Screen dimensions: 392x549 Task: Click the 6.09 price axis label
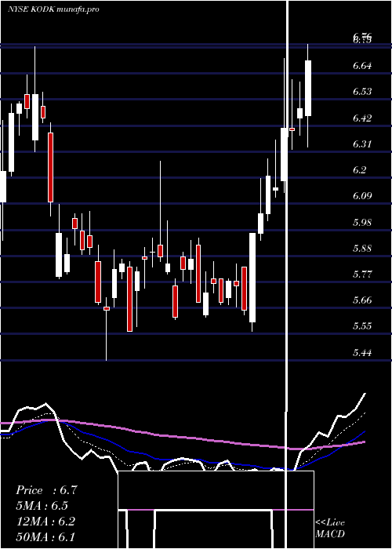361,195
